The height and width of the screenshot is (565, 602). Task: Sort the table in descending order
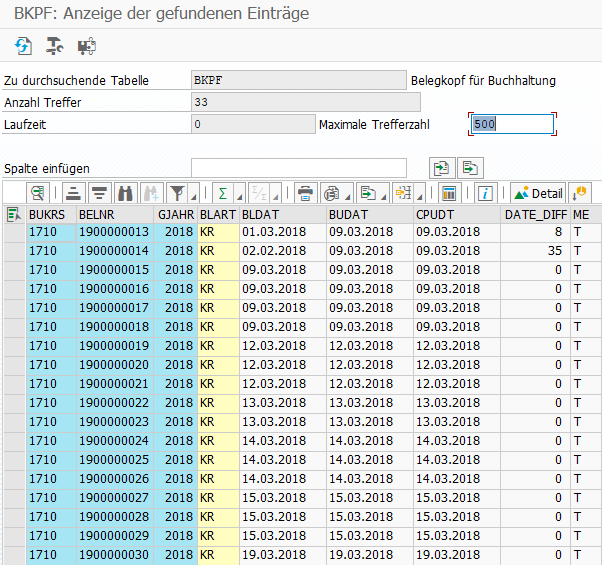(x=99, y=193)
